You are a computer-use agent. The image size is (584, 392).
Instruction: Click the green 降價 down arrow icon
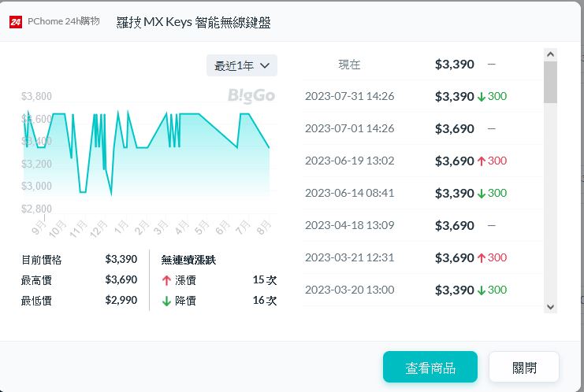pyautogui.click(x=166, y=301)
